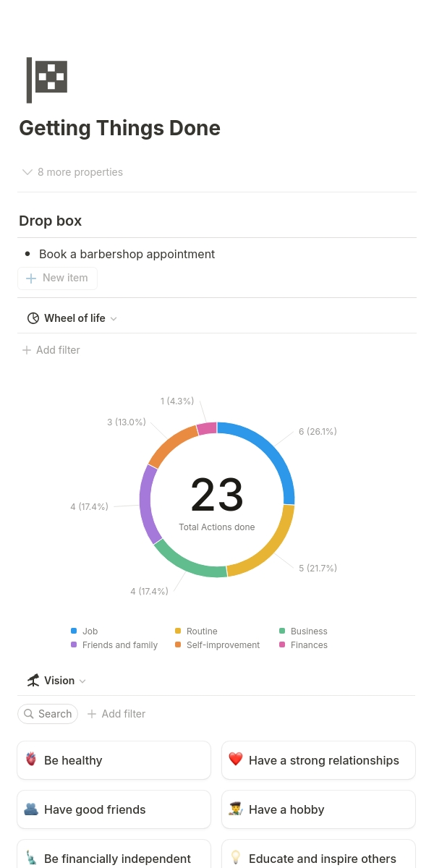
Task: Open the Vision view dropdown
Action: pyautogui.click(x=82, y=681)
